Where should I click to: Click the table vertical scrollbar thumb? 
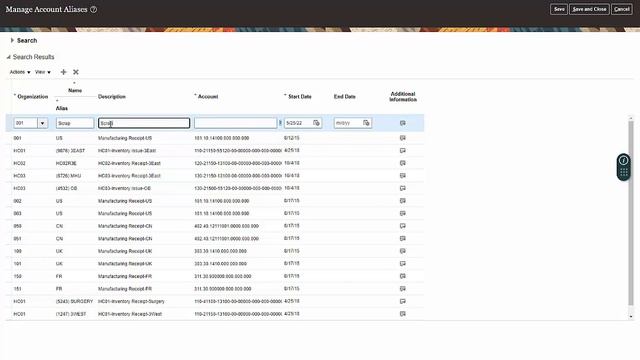631,213
